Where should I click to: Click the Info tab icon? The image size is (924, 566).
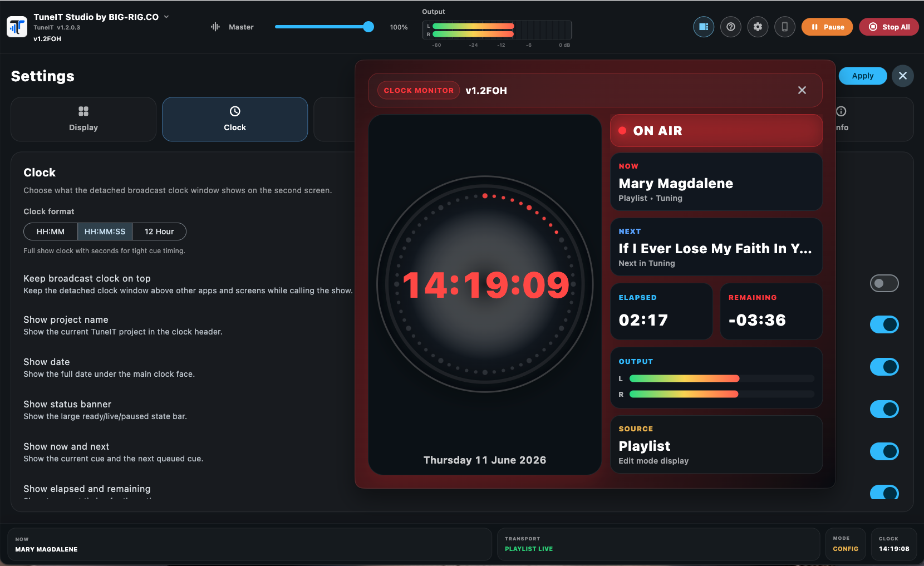[x=841, y=111]
